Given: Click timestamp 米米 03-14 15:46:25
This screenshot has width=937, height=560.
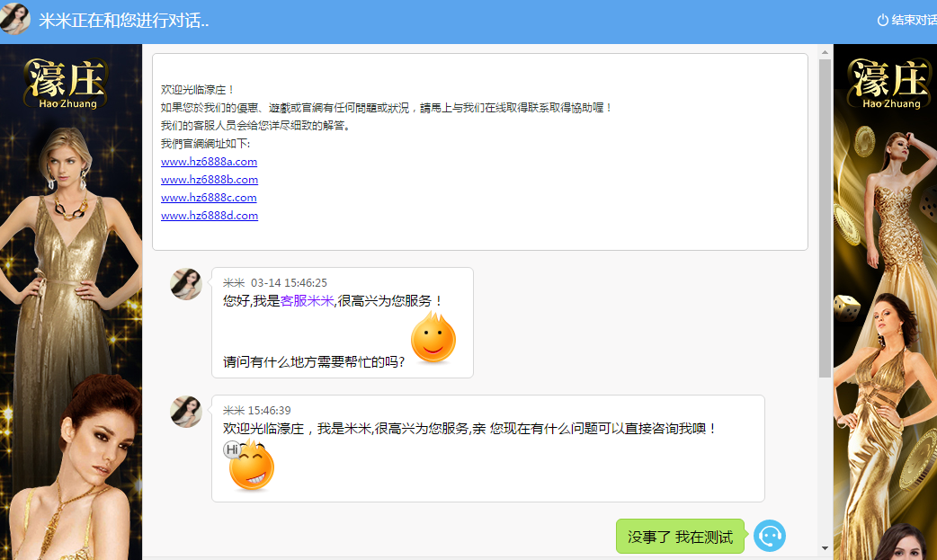Looking at the screenshot, I should pyautogui.click(x=275, y=282).
